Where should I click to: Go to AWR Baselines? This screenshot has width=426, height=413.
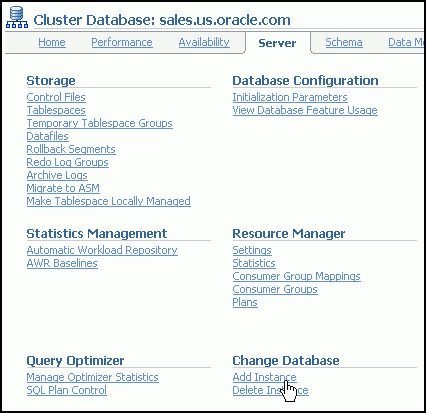[62, 263]
